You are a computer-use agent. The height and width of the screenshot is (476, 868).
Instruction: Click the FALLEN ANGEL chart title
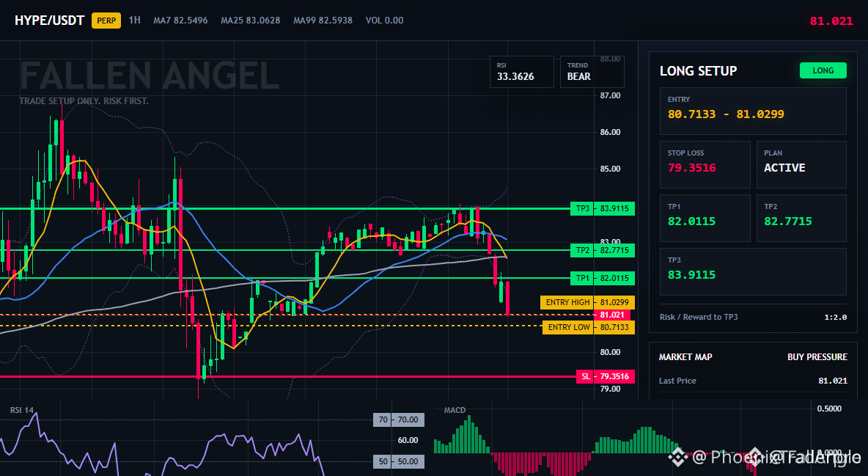(x=150, y=76)
